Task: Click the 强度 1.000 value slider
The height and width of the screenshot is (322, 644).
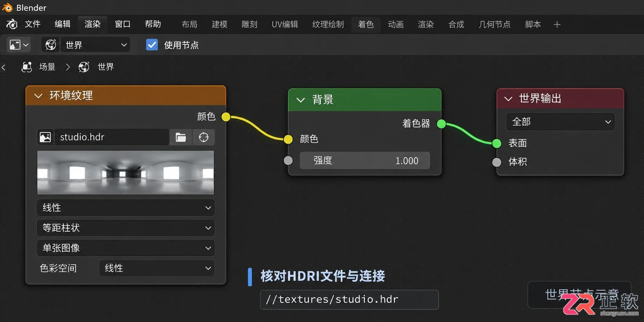Action: pyautogui.click(x=365, y=161)
